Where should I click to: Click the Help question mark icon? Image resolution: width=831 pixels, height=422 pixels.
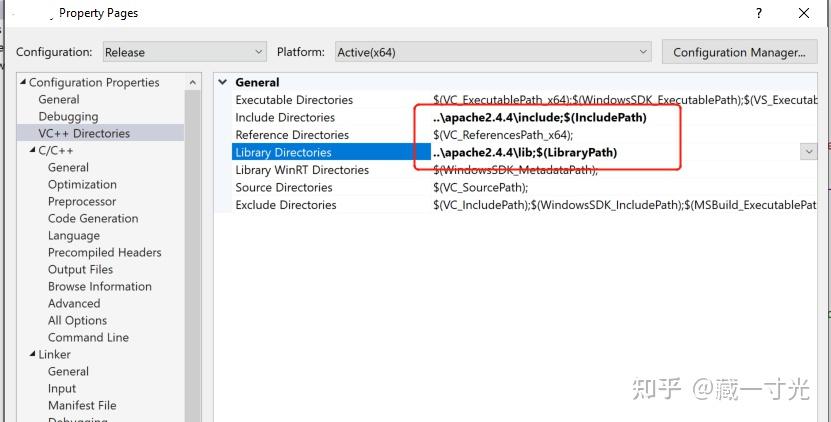click(760, 14)
